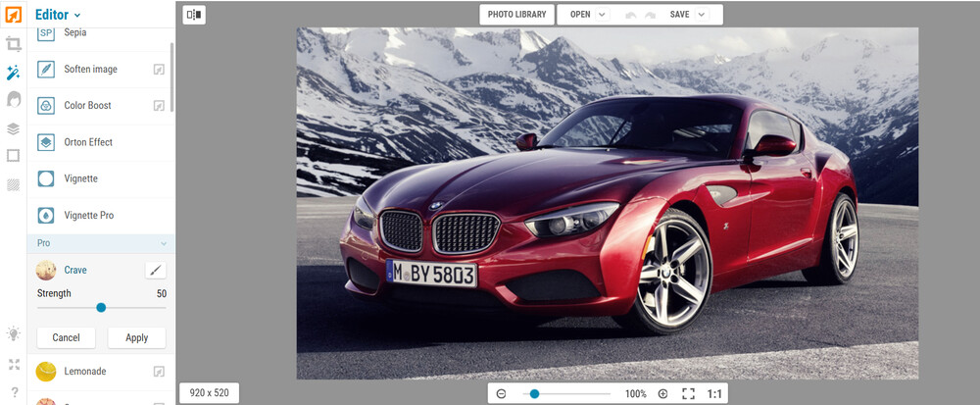Collapse the Pro section chevron
The image size is (980, 405).
click(x=164, y=243)
